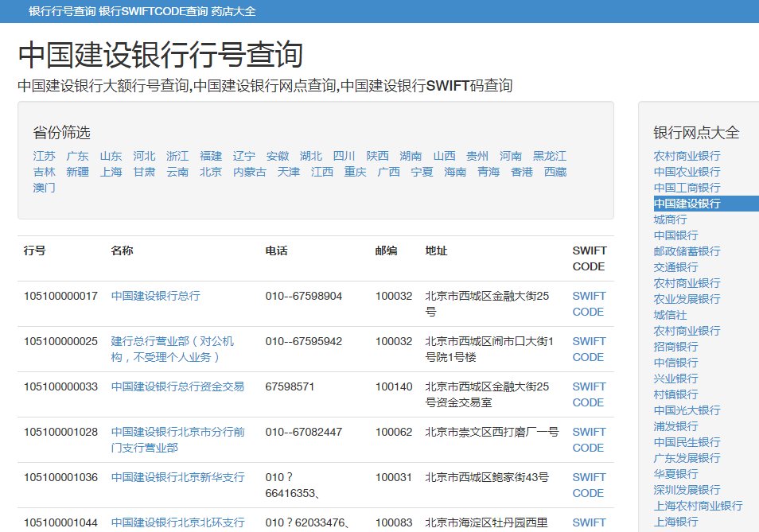Select 兴业银行 in sidebar
This screenshot has width=759, height=532.
[x=675, y=379]
